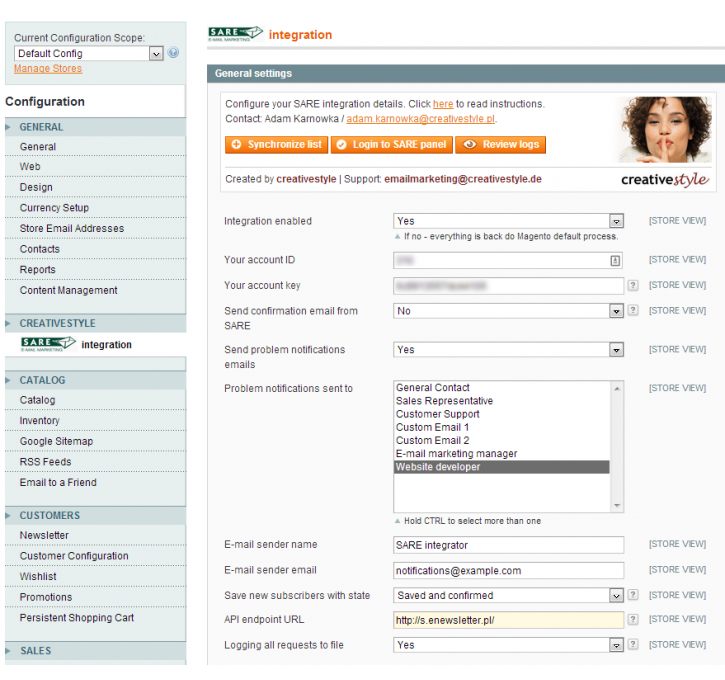Open Design configuration menu item
This screenshot has height=680, width=725.
[x=96, y=187]
